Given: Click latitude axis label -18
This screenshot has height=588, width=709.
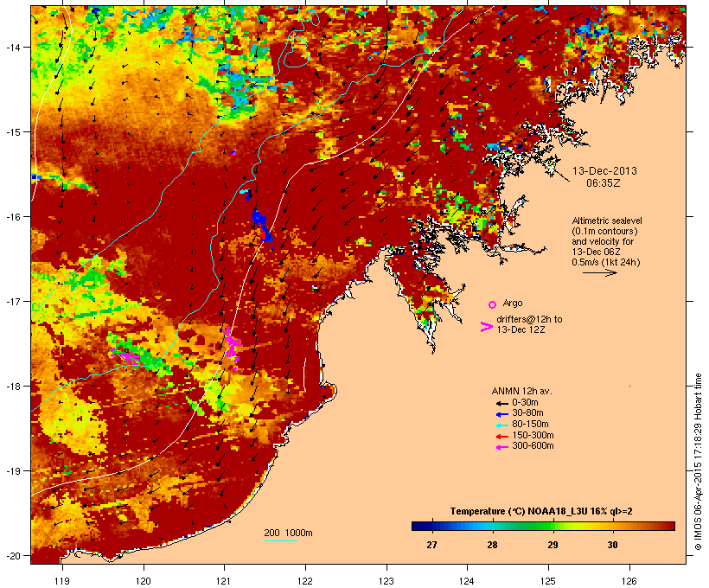Looking at the screenshot, I should click(12, 387).
